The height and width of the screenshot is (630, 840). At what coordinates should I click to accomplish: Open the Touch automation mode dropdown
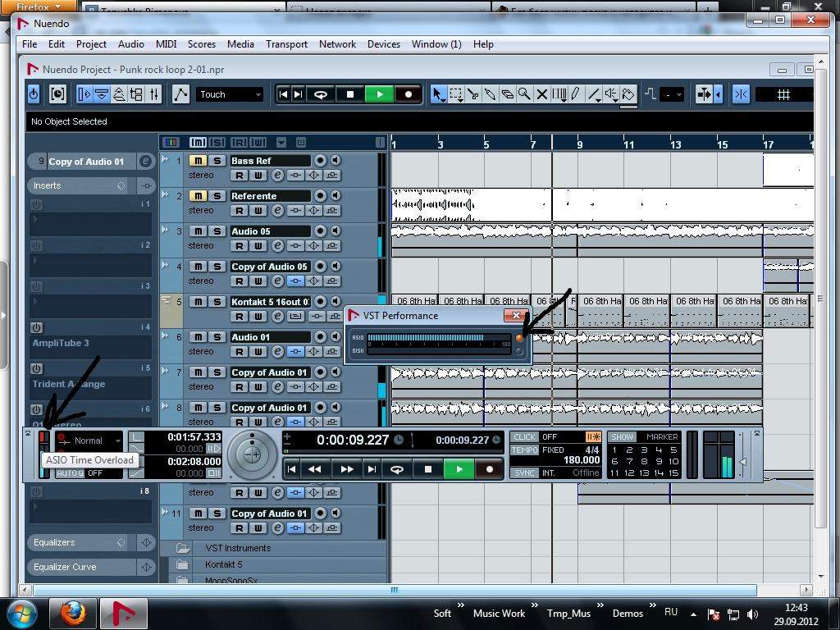pos(230,94)
